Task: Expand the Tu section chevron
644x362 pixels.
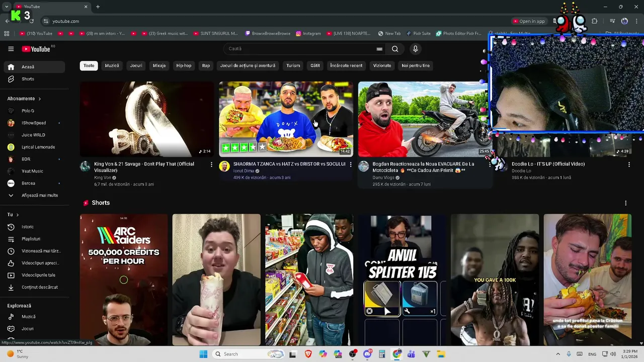Action: (17, 215)
